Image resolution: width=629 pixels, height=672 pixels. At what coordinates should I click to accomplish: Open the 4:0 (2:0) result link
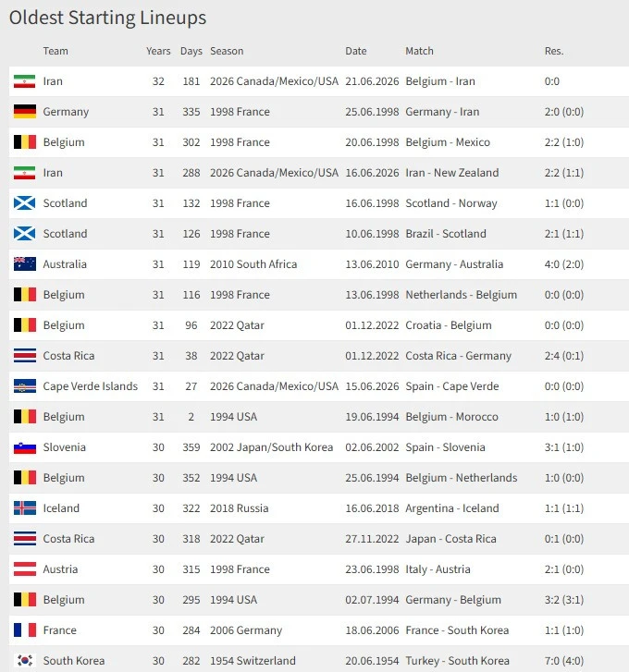coord(564,264)
